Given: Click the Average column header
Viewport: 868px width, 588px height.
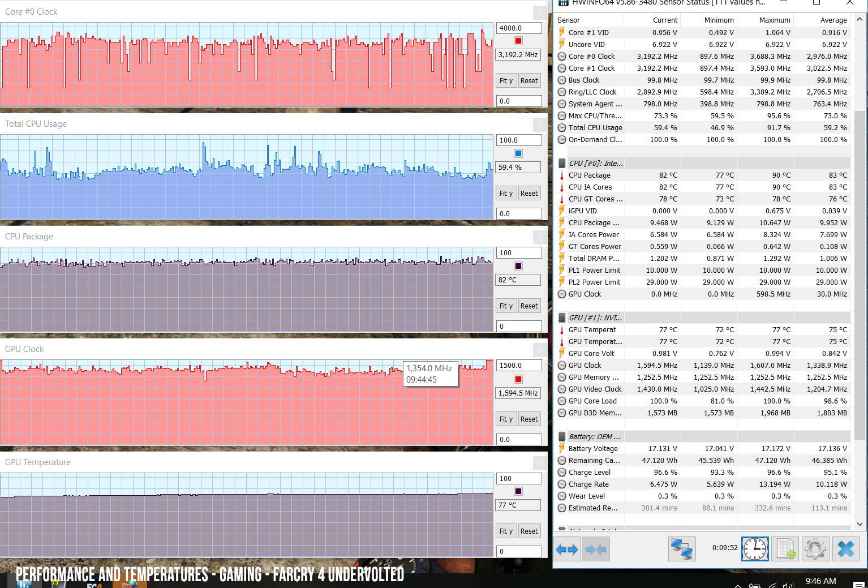Looking at the screenshot, I should [x=833, y=20].
